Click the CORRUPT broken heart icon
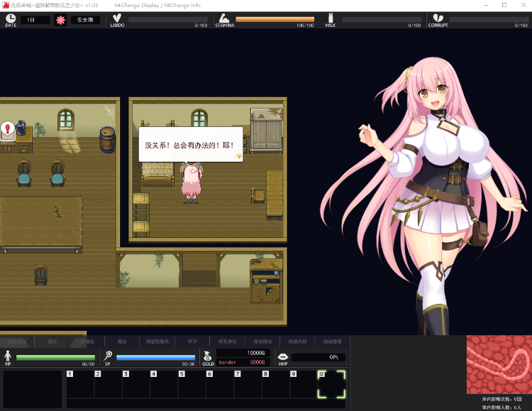The width and height of the screenshot is (532, 411). pos(438,18)
